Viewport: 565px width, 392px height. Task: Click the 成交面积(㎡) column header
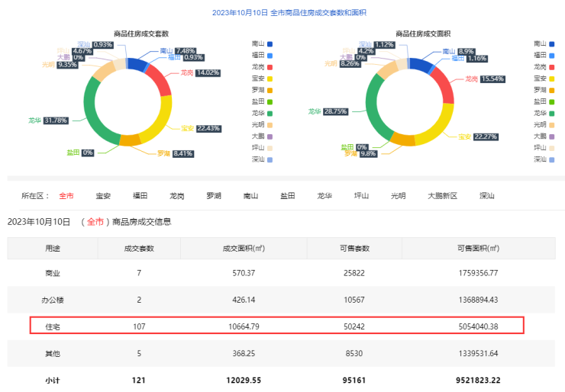click(243, 248)
